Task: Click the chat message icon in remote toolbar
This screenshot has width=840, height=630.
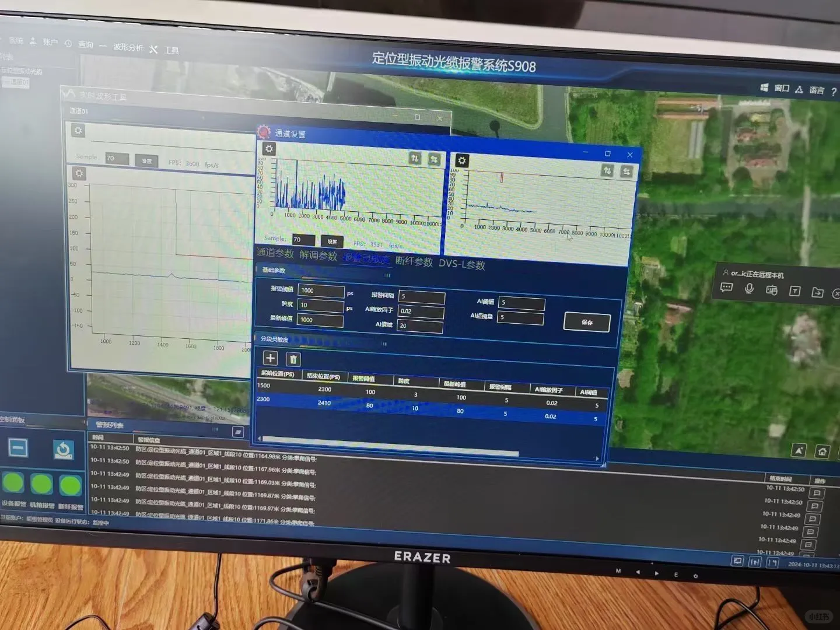Action: coord(726,288)
